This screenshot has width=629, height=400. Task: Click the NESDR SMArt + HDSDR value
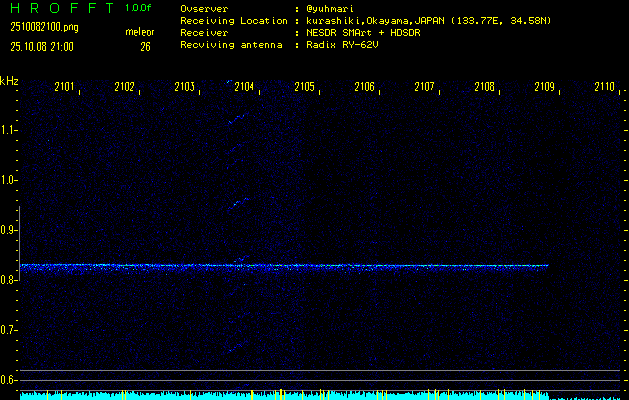coord(363,32)
